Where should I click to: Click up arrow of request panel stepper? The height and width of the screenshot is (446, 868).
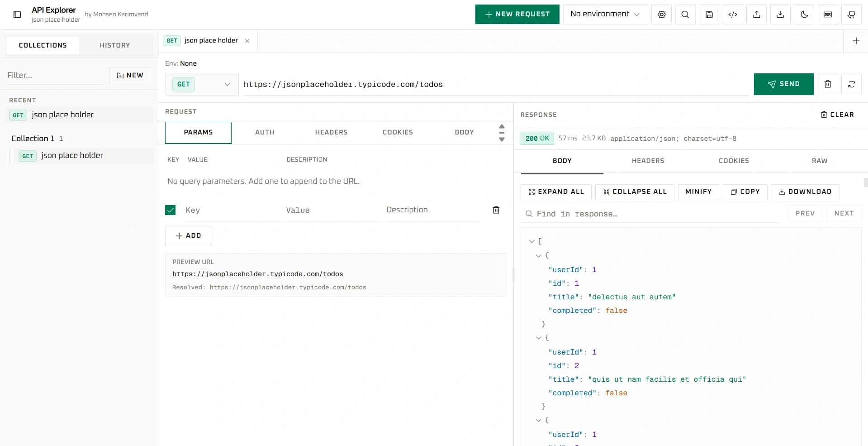tap(502, 126)
